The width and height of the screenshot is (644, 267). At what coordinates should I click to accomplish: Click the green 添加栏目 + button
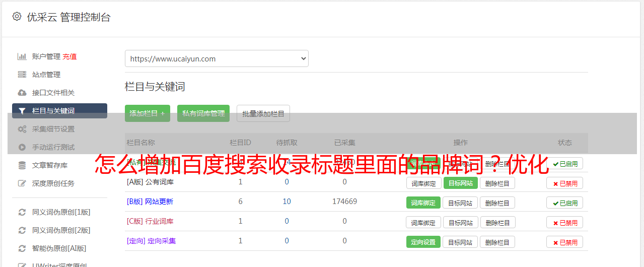148,113
